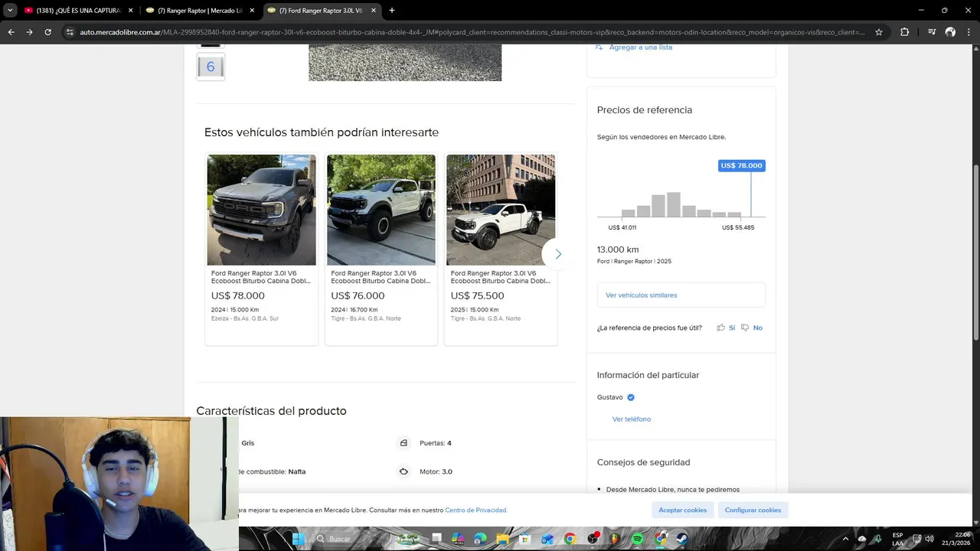Open Google Chrome from the taskbar
The width and height of the screenshot is (980, 551).
pyautogui.click(x=570, y=539)
